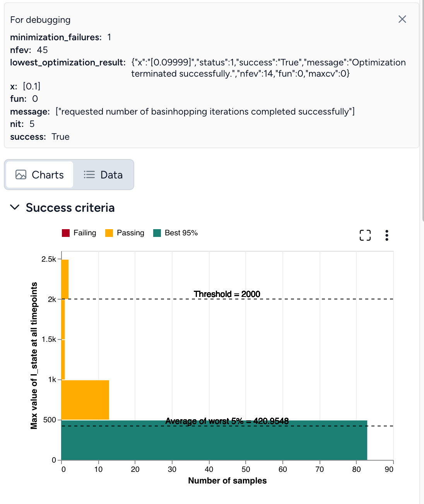Image resolution: width=424 pixels, height=504 pixels.
Task: Toggle visibility of Passing series in legend
Action: pyautogui.click(x=124, y=233)
